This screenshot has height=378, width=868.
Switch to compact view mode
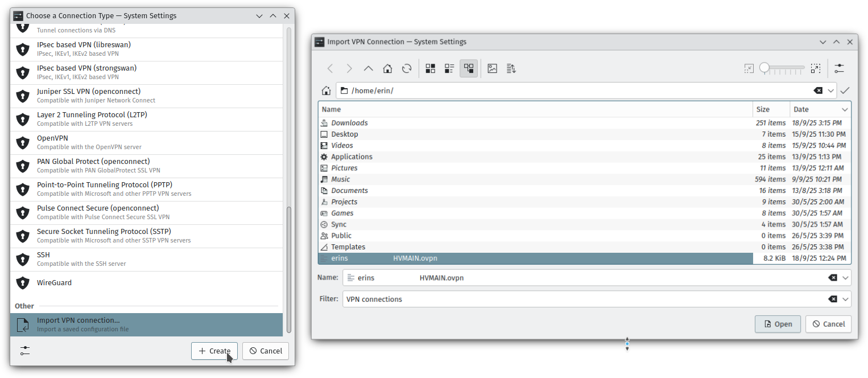pos(449,68)
